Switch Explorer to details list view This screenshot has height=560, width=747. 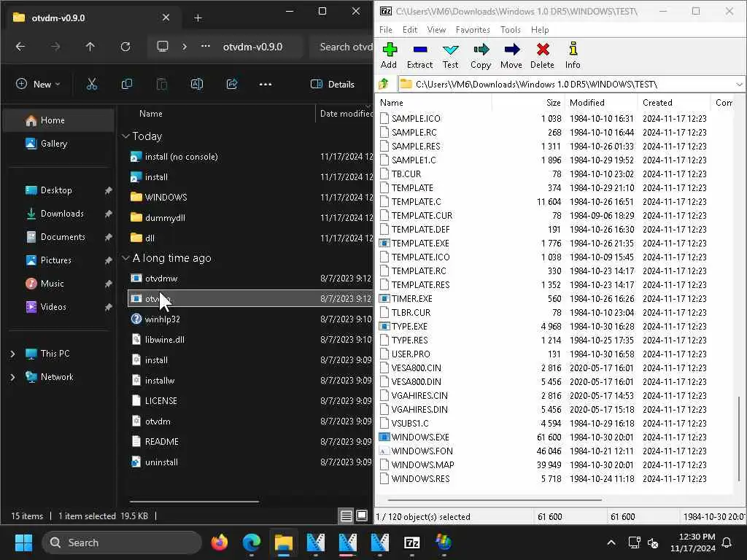pyautogui.click(x=347, y=516)
